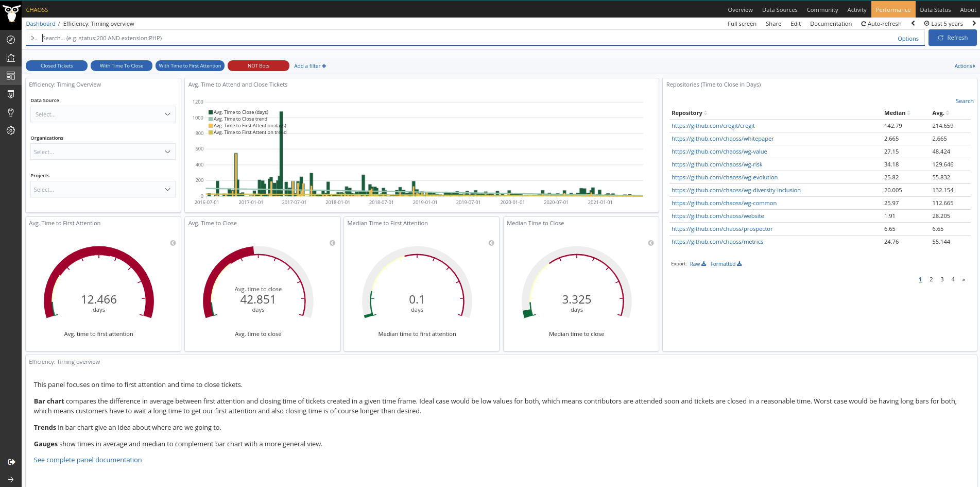Expand the sidebar with the bottom arrow icon

pos(11,479)
